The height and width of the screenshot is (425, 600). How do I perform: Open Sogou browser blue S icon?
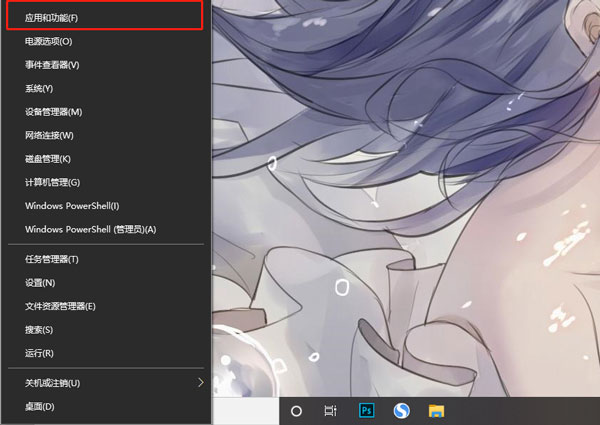click(401, 411)
